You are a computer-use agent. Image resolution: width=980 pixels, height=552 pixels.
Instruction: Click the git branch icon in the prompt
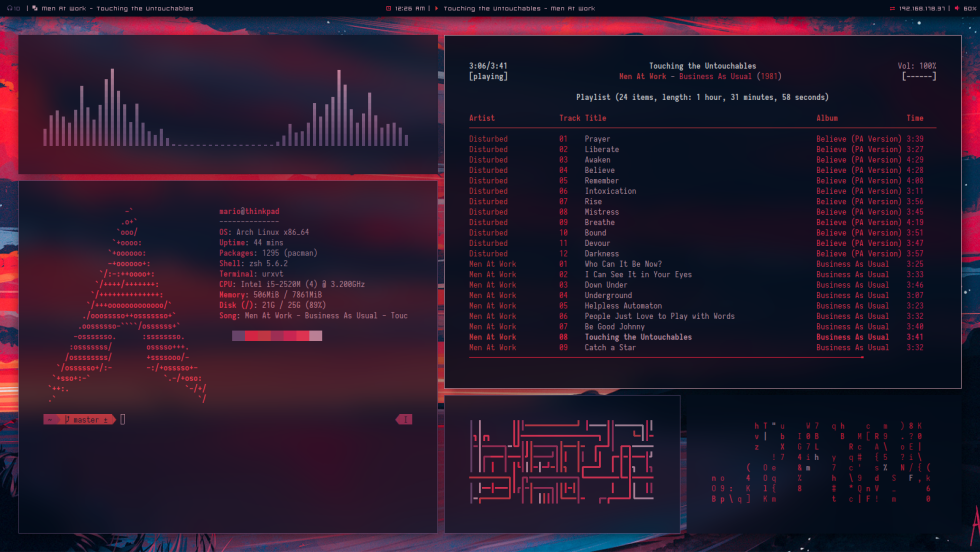[67, 419]
